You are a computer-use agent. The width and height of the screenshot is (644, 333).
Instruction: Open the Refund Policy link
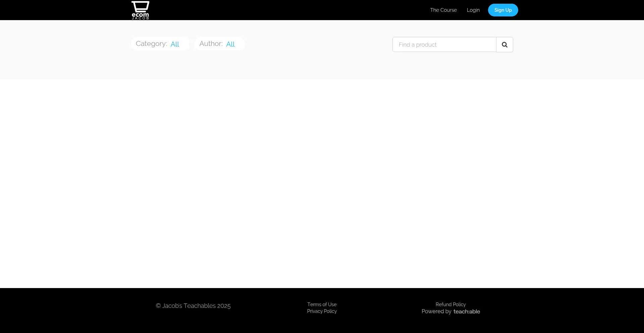point(450,304)
